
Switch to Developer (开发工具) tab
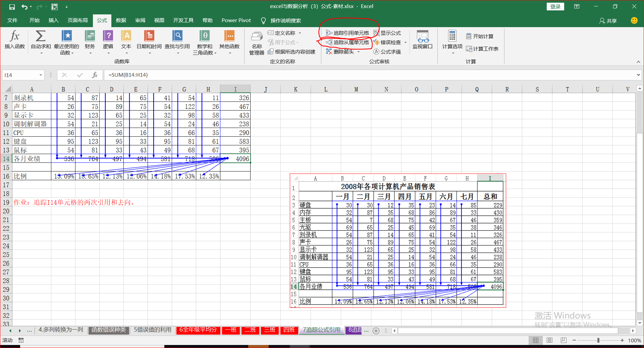[x=183, y=20]
